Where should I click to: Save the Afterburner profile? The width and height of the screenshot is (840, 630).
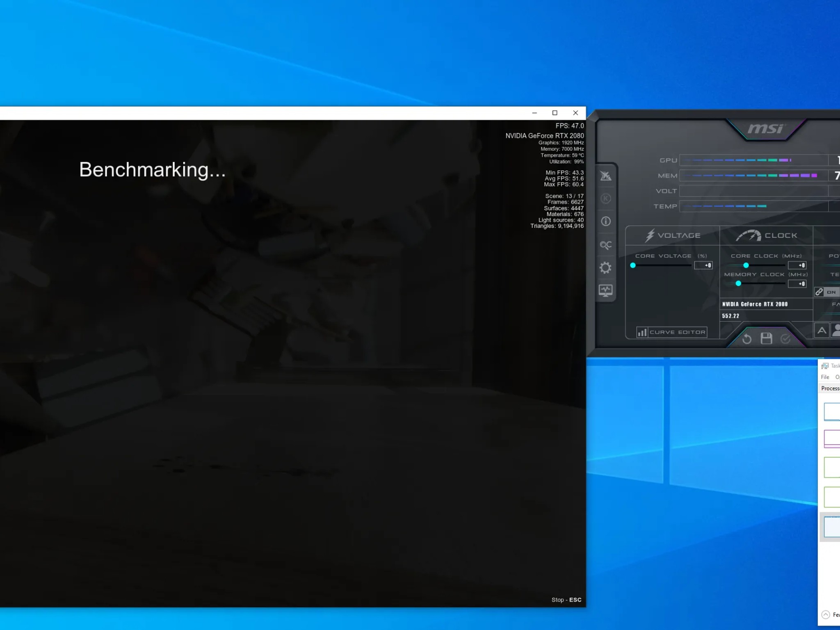coord(766,338)
